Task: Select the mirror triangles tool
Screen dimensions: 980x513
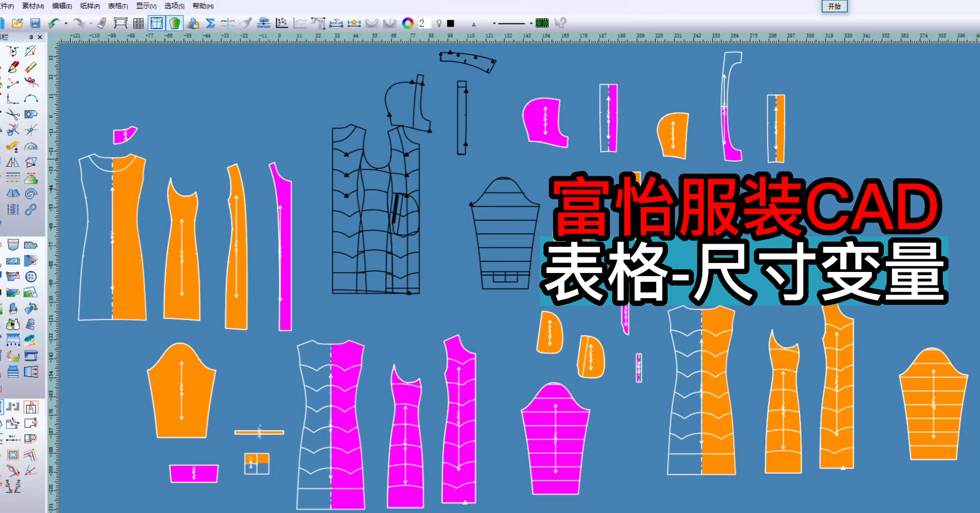Action: point(13,162)
